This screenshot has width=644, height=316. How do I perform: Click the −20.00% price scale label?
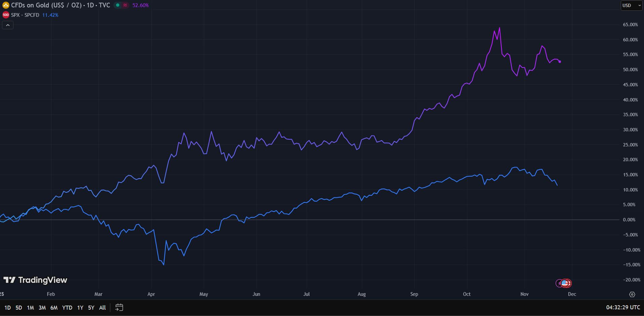coord(632,280)
